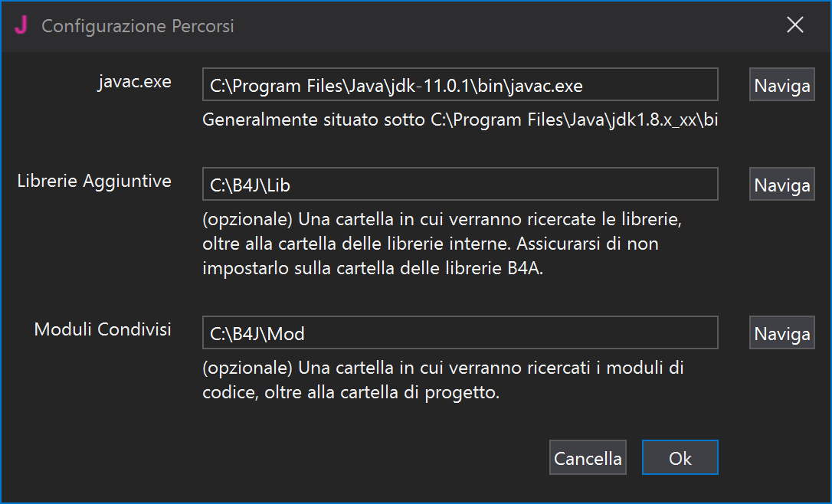Click the Librerie Aggiuntive label
This screenshot has width=832, height=504.
click(x=94, y=181)
